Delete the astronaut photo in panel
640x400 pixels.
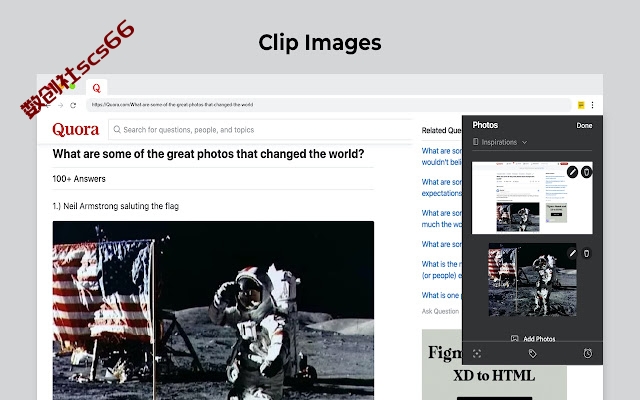coord(587,253)
